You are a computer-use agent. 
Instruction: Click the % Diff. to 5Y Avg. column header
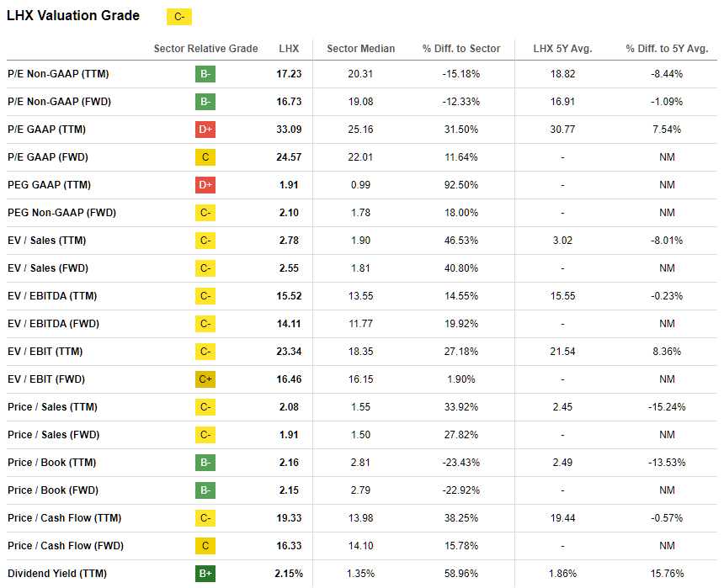tap(667, 49)
